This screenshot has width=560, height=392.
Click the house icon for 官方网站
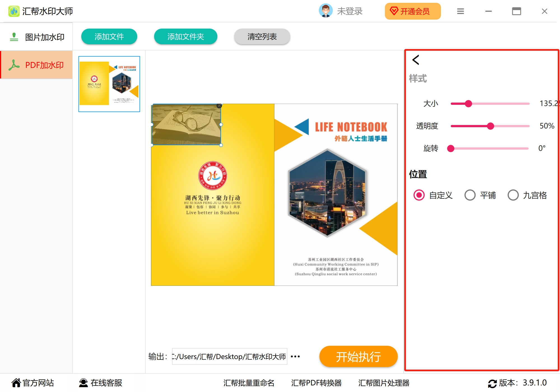(16, 383)
